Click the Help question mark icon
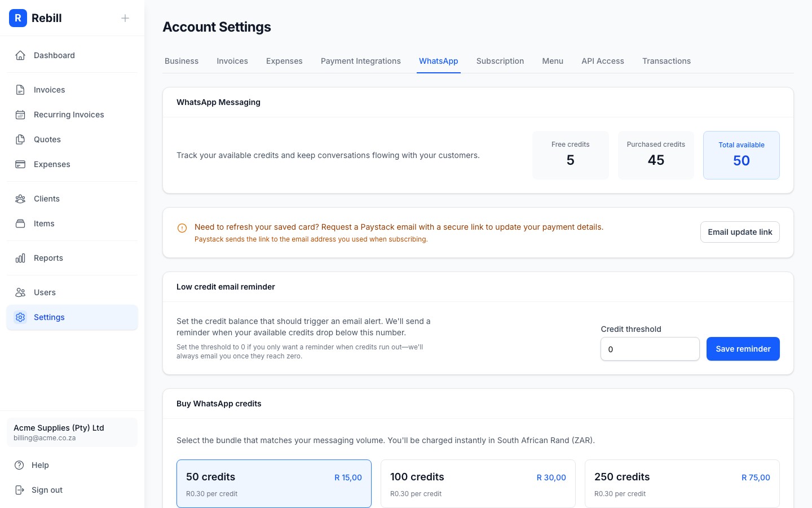Screen dimensions: 812x508 pos(19,465)
